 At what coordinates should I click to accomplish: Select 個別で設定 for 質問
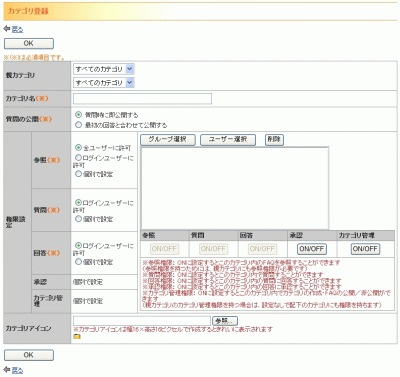point(78,219)
